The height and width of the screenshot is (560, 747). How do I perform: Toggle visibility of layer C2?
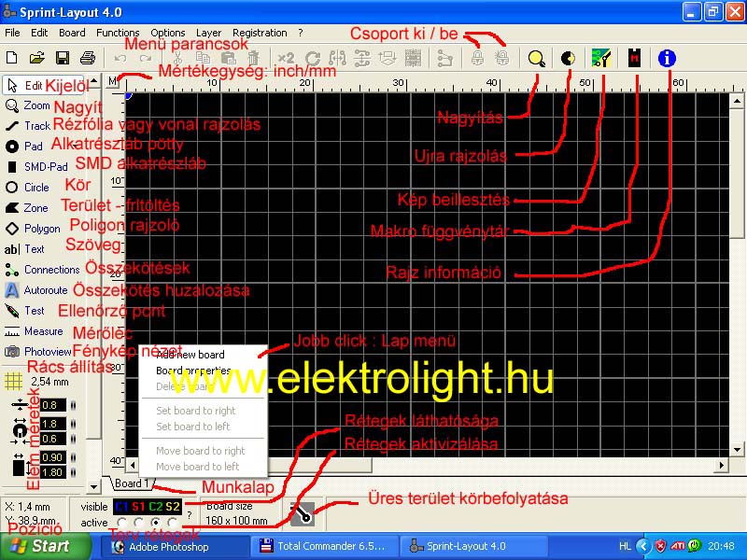coord(155,506)
